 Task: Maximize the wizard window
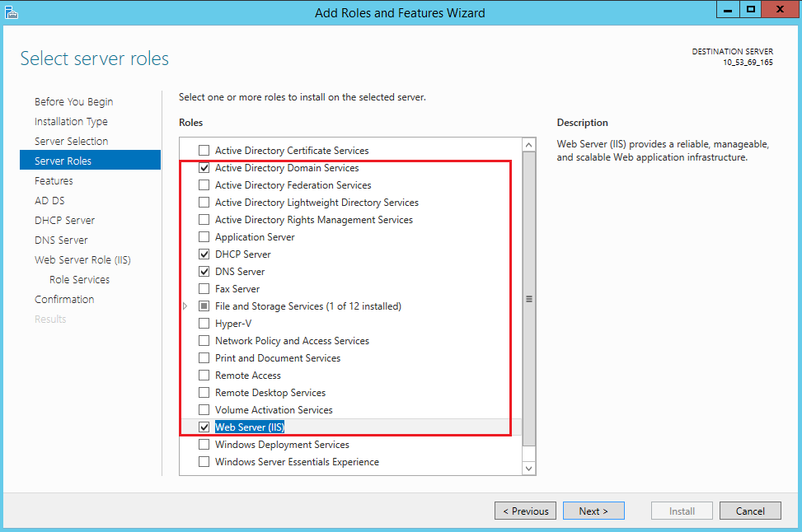[750, 9]
